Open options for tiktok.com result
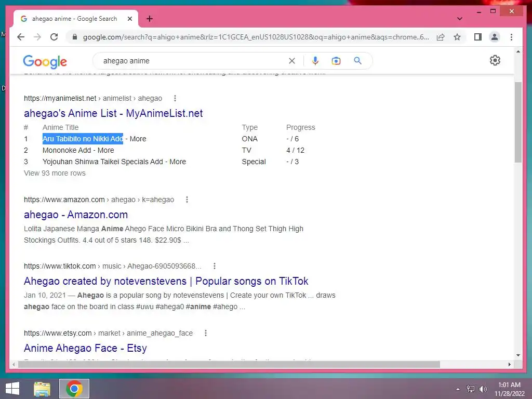This screenshot has height=399, width=532. tap(214, 267)
